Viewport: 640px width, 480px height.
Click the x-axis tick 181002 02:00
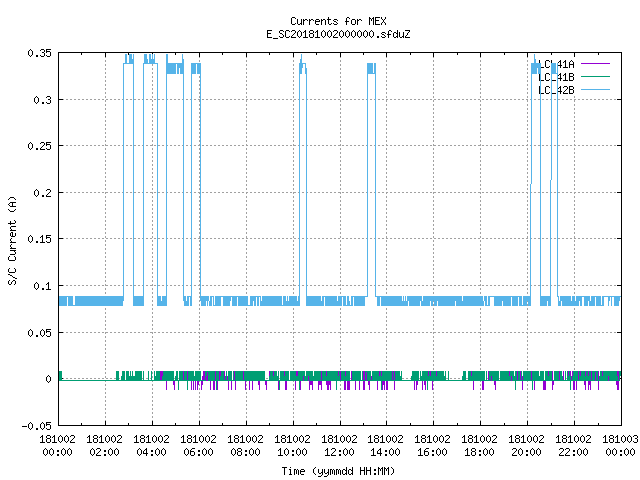click(x=104, y=446)
